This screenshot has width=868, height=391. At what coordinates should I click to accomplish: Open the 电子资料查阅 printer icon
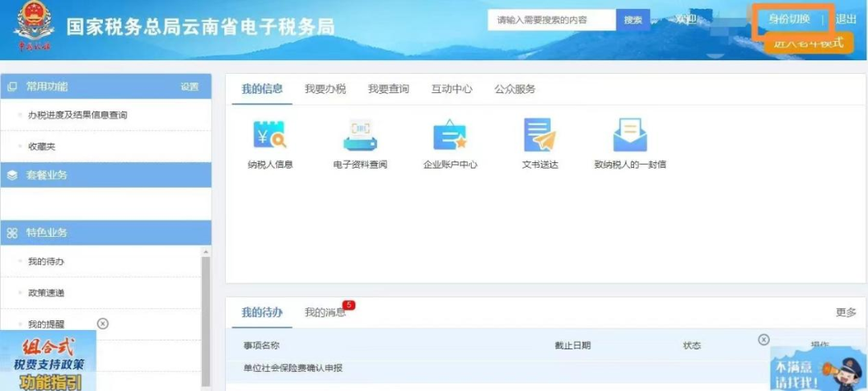360,136
